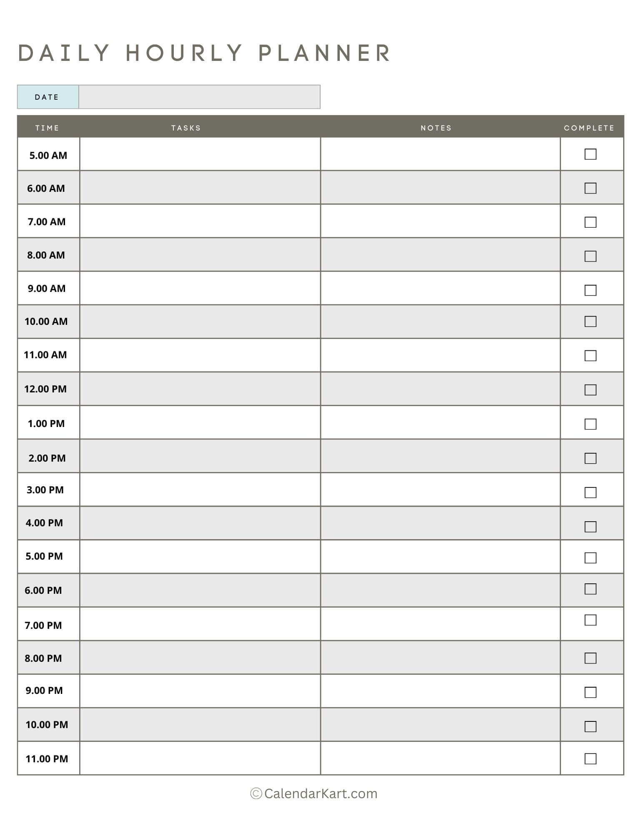Tick the 11.00 PM complete checkbox

[590, 759]
